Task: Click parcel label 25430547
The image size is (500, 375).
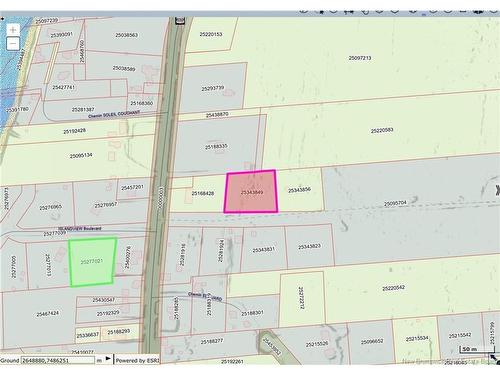Action: click(103, 300)
